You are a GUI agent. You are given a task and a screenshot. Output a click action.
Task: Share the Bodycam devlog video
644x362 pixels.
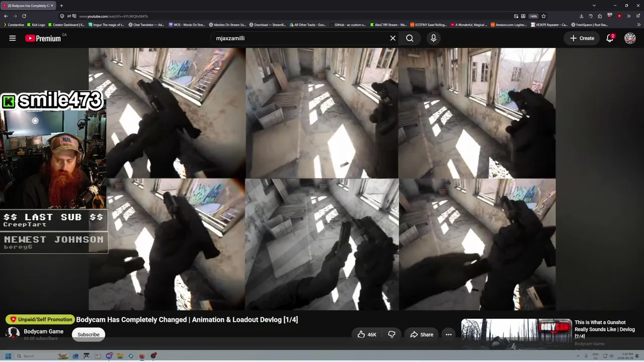tap(422, 334)
